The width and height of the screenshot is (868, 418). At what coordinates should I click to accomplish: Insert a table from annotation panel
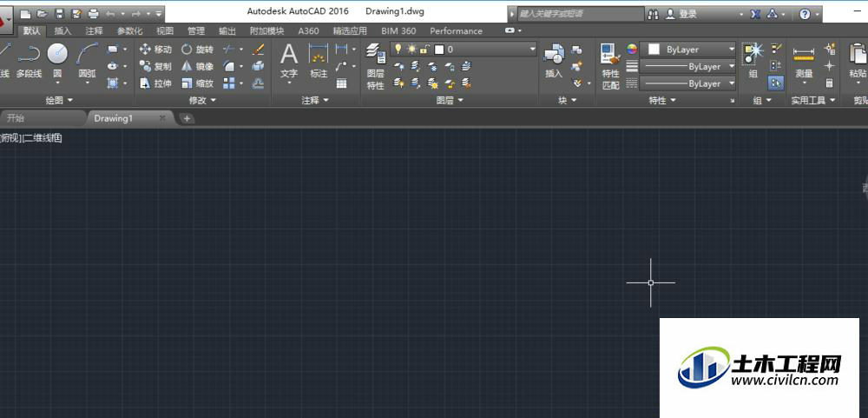(x=341, y=83)
